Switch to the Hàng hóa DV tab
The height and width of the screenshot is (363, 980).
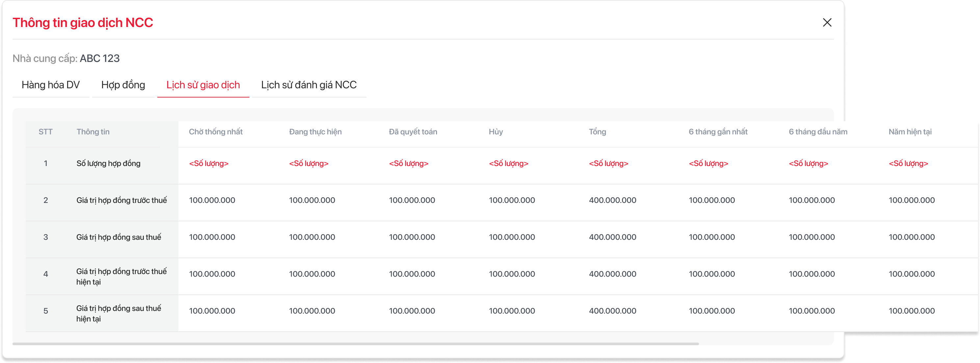pyautogui.click(x=51, y=85)
